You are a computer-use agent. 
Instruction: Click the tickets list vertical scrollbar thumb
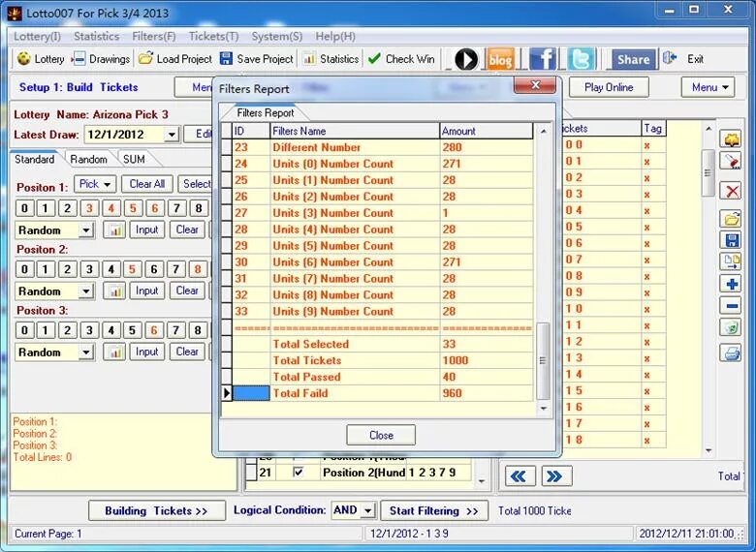708,173
